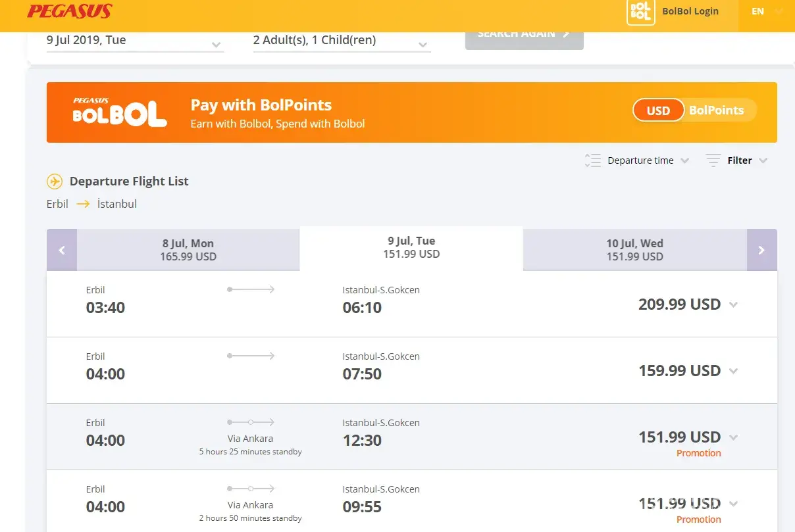Click the airplane icon beside Departure Flight List
795x532 pixels.
(55, 181)
